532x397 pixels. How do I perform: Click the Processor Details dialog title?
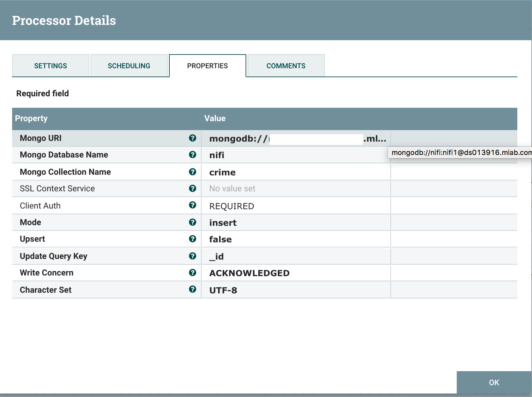[x=64, y=20]
